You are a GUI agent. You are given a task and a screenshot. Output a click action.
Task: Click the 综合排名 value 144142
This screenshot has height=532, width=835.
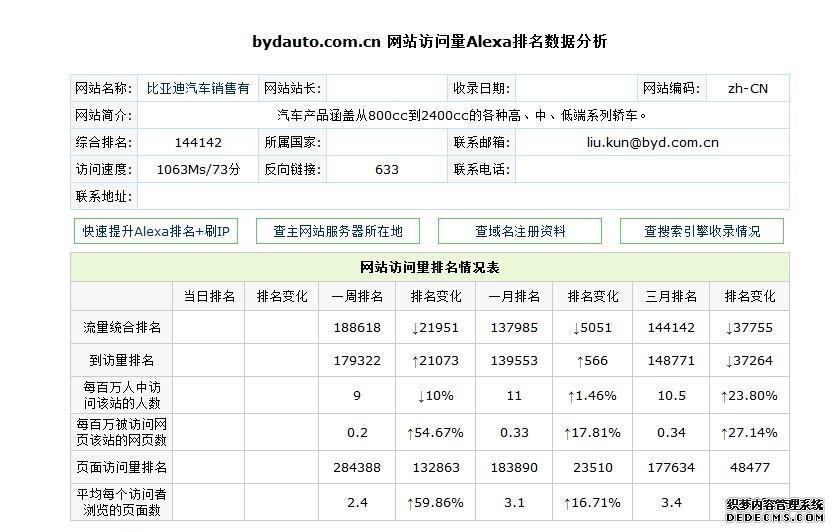tap(198, 143)
